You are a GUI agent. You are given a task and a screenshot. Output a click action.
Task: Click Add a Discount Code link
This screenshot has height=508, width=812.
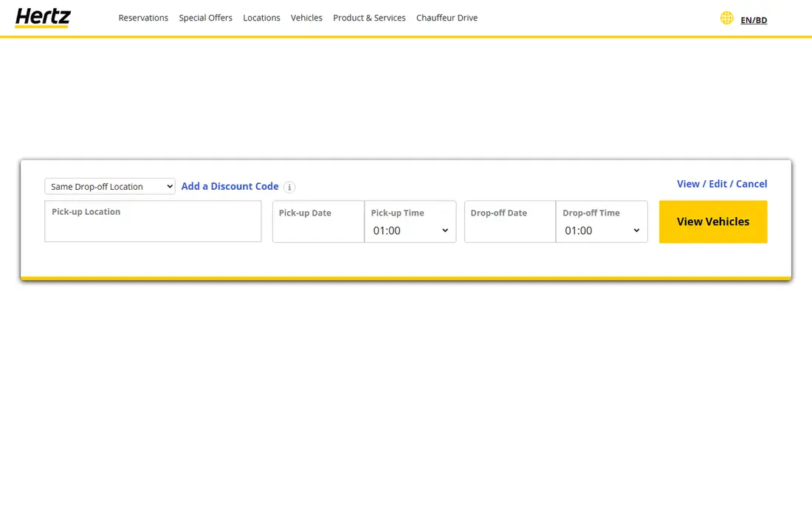coord(230,186)
